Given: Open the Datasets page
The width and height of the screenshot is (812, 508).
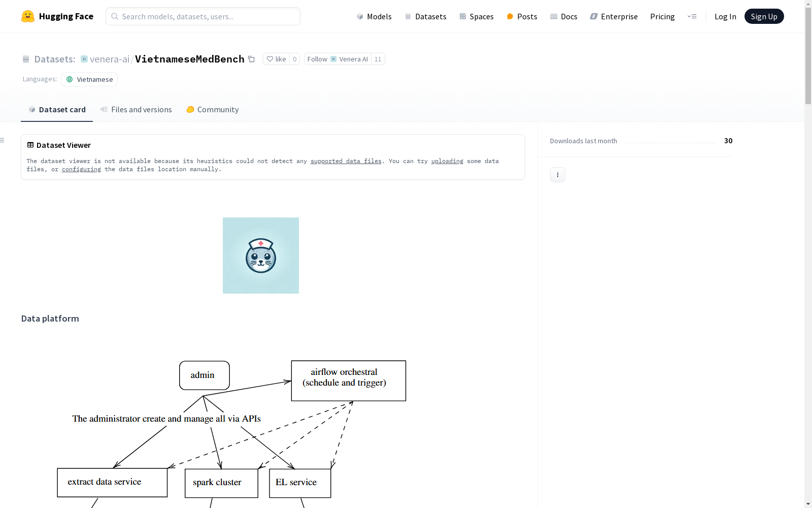Looking at the screenshot, I should click(x=425, y=16).
